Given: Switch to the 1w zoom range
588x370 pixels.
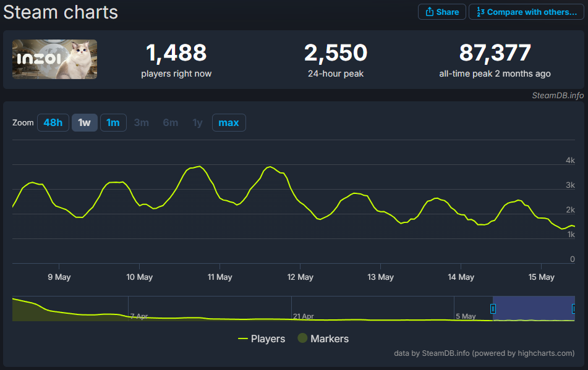Looking at the screenshot, I should tap(84, 122).
